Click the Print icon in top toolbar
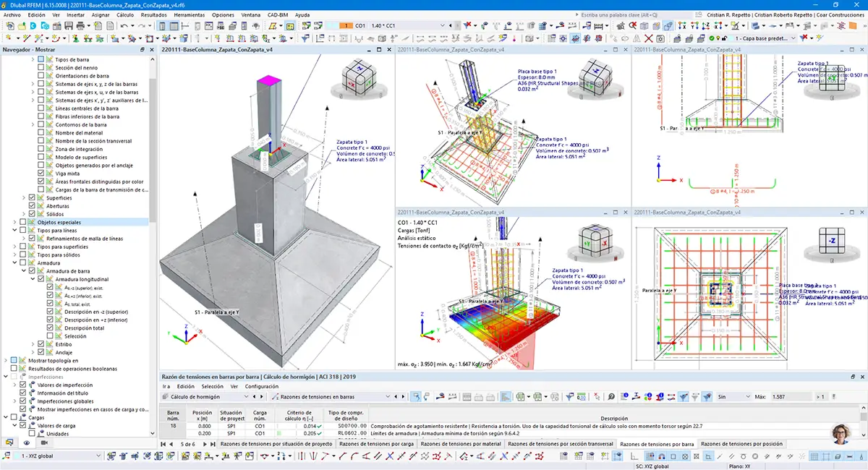This screenshot has height=470, width=868. (x=80, y=25)
